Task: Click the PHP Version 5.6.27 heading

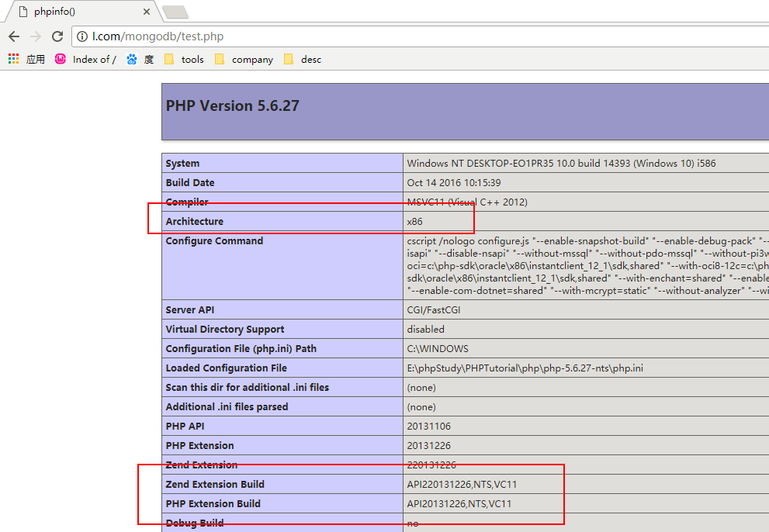Action: coord(233,106)
